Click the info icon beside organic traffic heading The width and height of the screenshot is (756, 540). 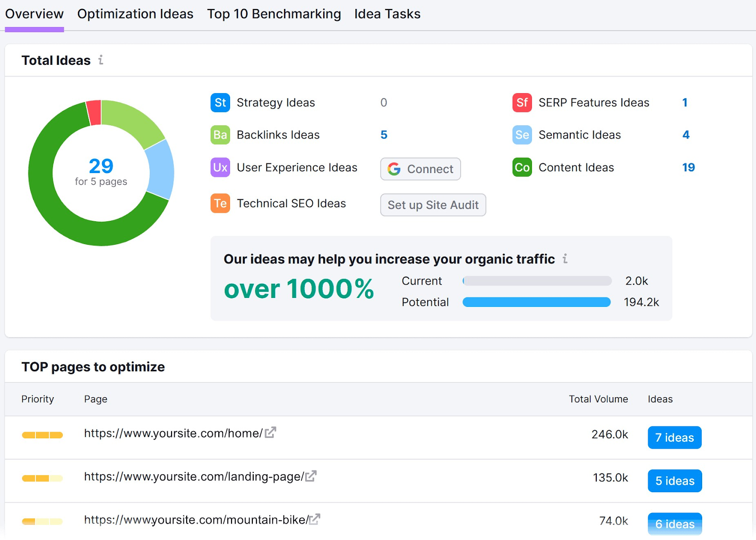[x=565, y=259]
